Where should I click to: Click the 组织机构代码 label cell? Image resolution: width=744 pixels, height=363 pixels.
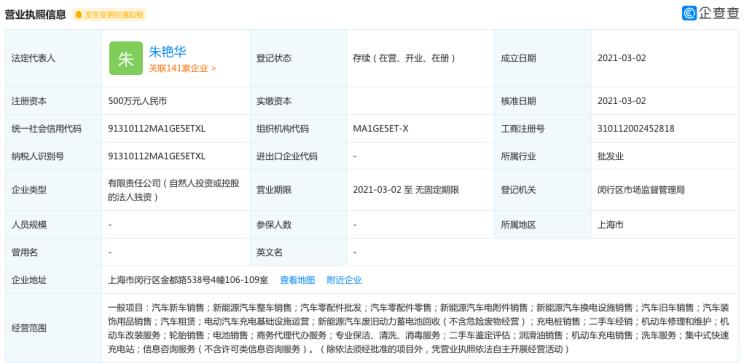298,129
